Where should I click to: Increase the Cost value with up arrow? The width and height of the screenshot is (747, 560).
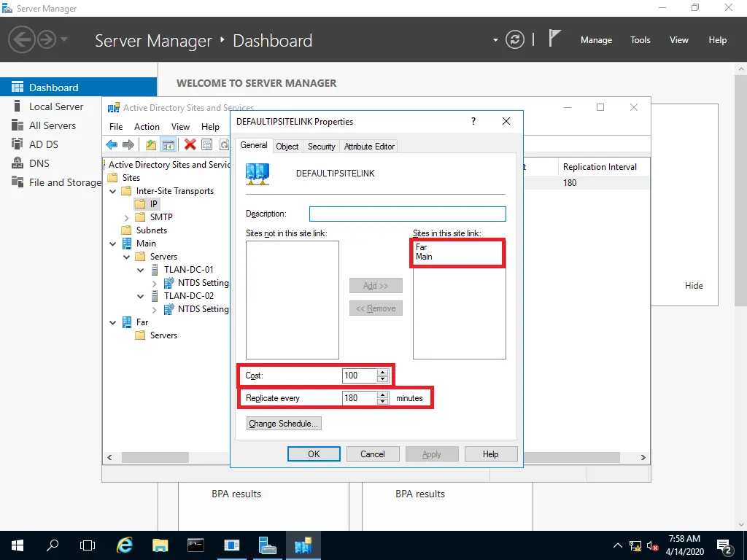pyautogui.click(x=382, y=373)
